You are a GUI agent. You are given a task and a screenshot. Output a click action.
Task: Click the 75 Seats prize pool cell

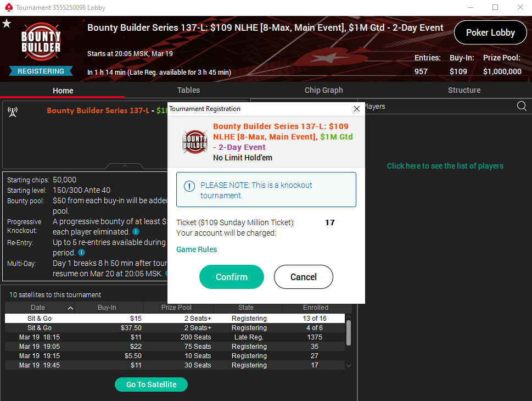198,346
